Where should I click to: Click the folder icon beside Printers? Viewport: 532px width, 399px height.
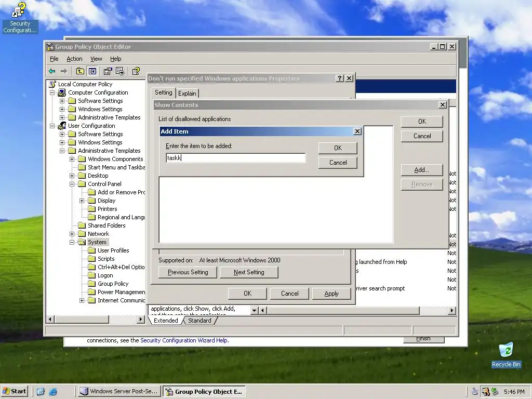pyautogui.click(x=91, y=209)
